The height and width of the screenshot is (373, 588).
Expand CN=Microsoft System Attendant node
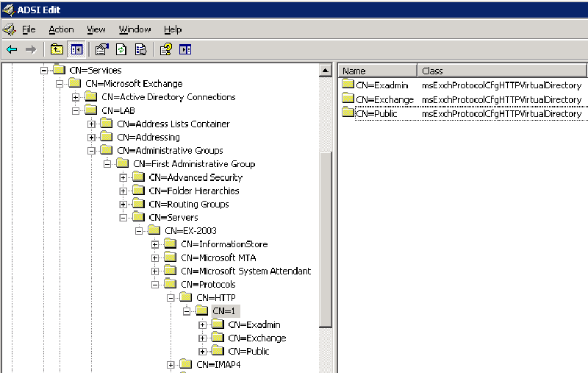coord(155,271)
